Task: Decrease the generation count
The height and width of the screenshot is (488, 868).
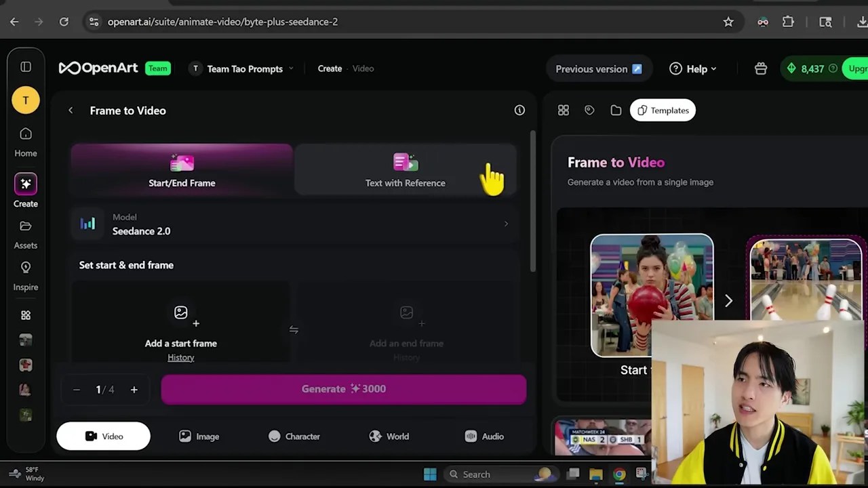Action: (77, 389)
